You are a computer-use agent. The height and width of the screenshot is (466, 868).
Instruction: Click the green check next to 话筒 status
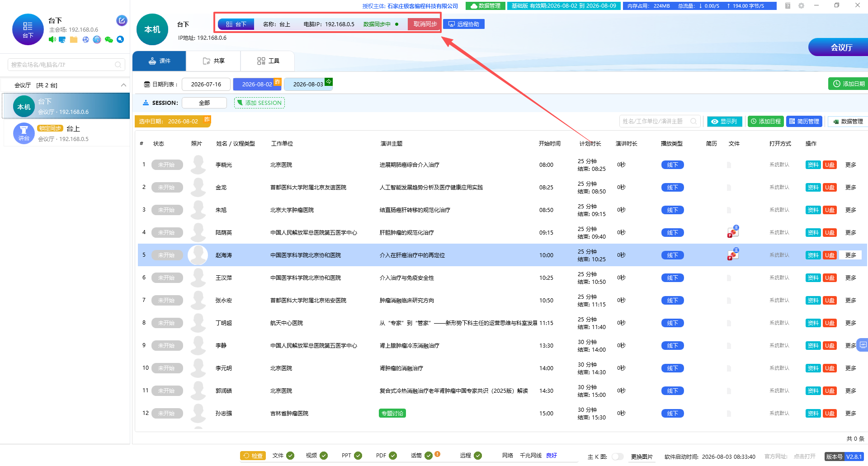pyautogui.click(x=428, y=456)
